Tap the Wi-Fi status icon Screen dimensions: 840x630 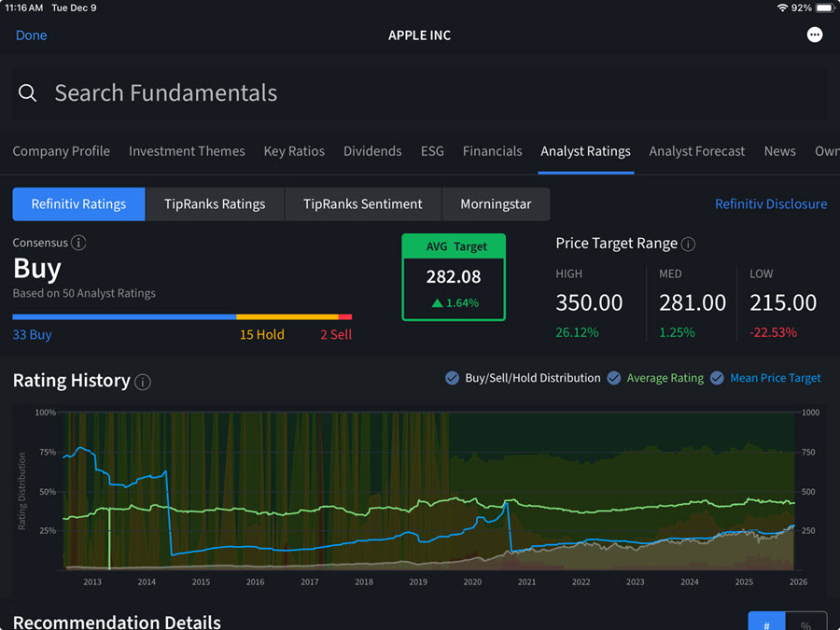pos(781,7)
